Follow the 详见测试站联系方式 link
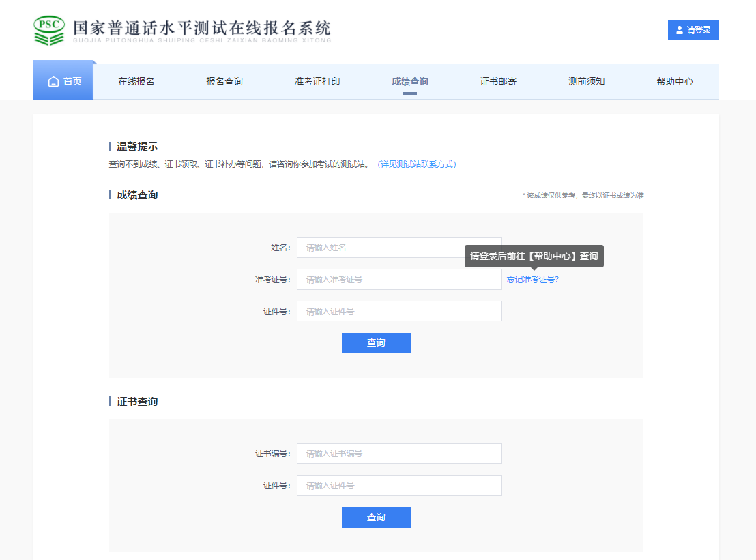 [416, 164]
